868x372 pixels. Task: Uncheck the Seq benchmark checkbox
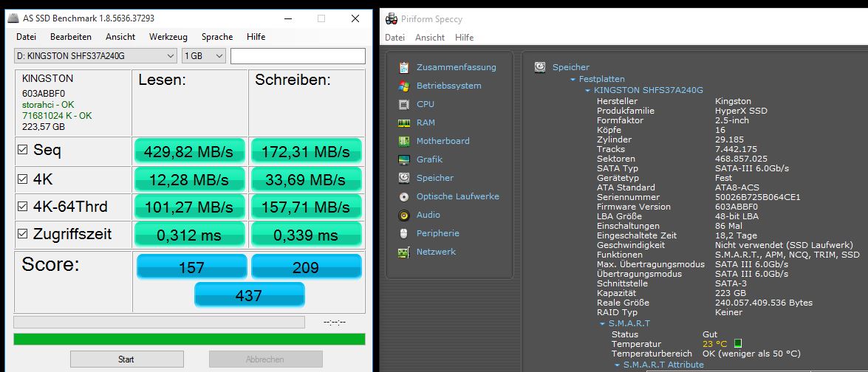[x=23, y=149]
